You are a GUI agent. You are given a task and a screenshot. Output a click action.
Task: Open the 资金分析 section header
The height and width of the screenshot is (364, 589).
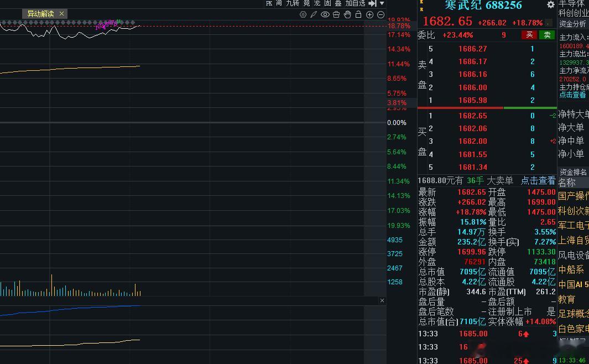point(572,24)
